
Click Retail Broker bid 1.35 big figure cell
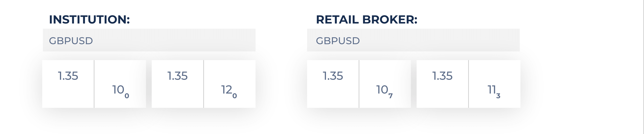pos(333,76)
